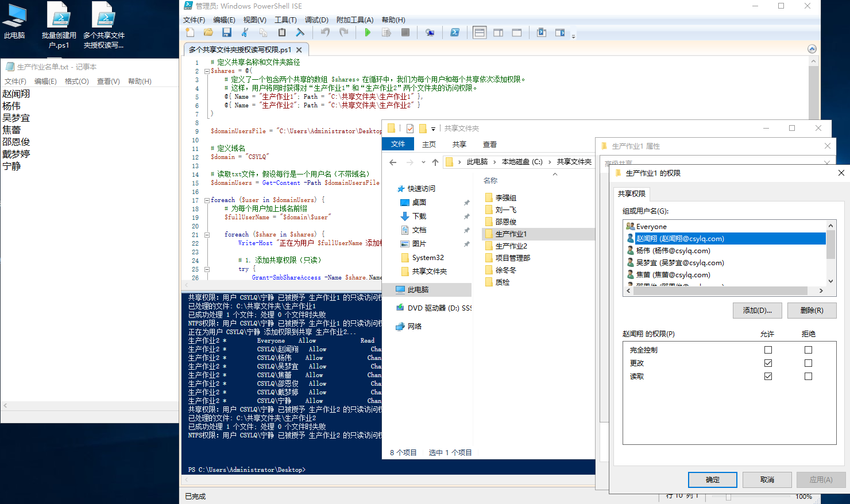Viewport: 850px width, 504px height.
Task: Click the 此电脑 breadcrumb chevron in address bar
Action: click(494, 162)
